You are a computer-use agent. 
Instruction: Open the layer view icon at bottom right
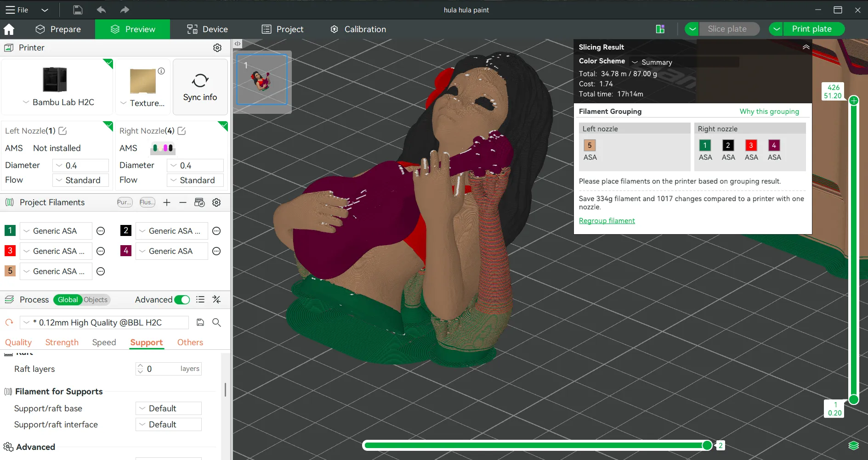(x=853, y=445)
